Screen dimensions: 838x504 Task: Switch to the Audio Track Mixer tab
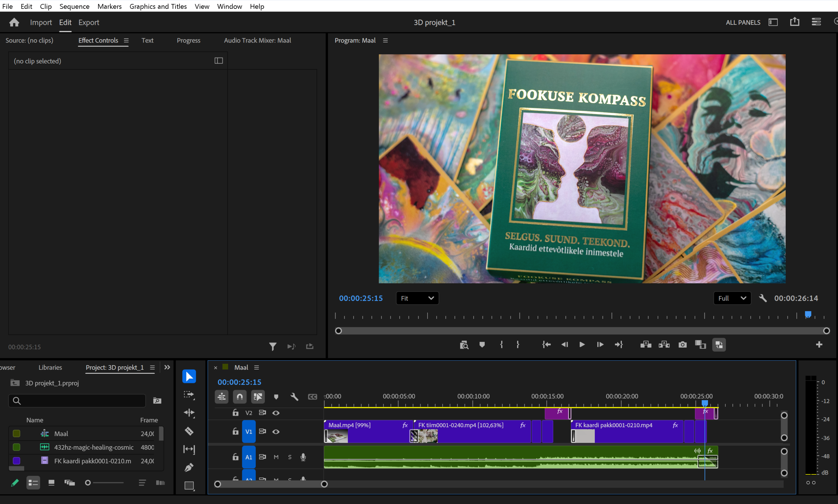pos(257,40)
